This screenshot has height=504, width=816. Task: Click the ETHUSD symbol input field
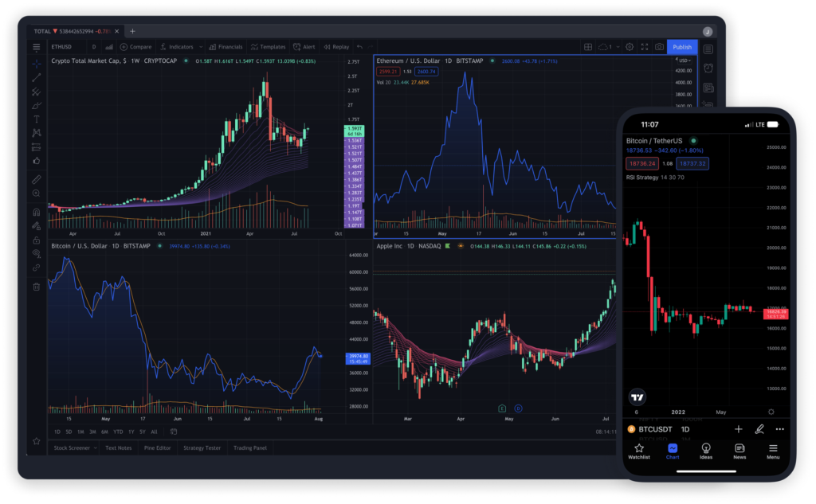click(x=61, y=47)
